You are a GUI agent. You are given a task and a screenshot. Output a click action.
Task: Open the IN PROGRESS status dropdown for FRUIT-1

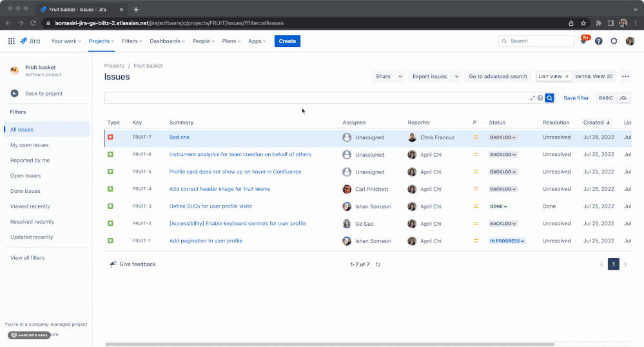[507, 241]
